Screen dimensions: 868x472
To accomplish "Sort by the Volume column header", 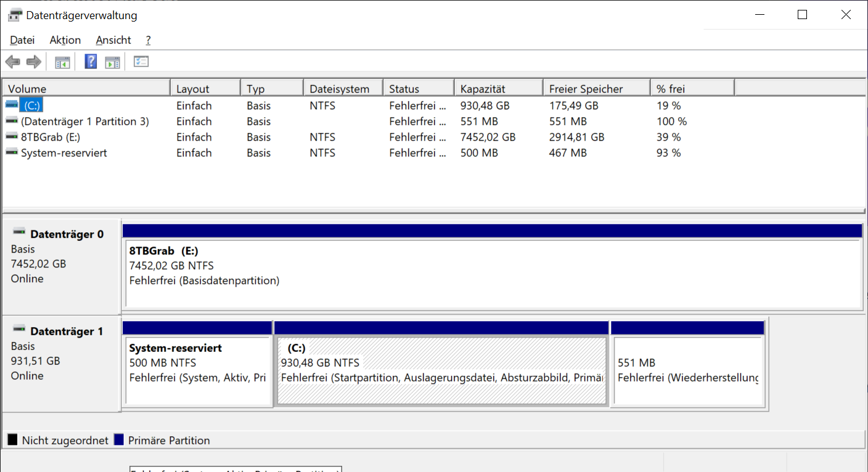I will click(x=86, y=89).
